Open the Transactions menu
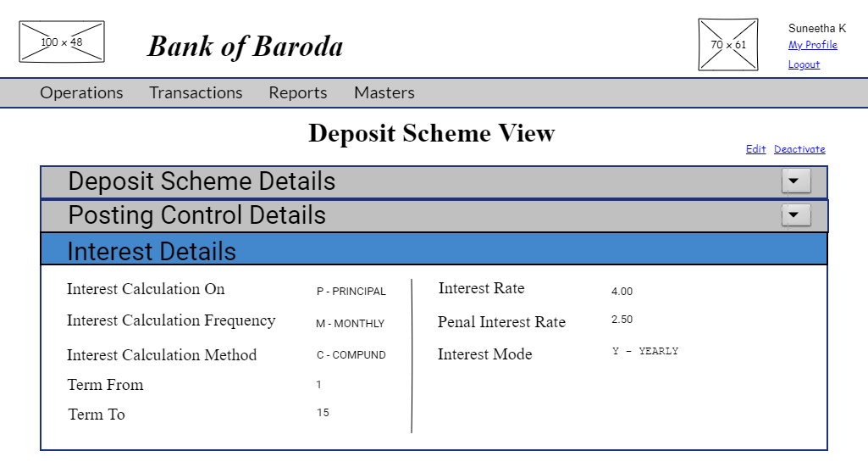The height and width of the screenshot is (462, 868). pyautogui.click(x=196, y=92)
